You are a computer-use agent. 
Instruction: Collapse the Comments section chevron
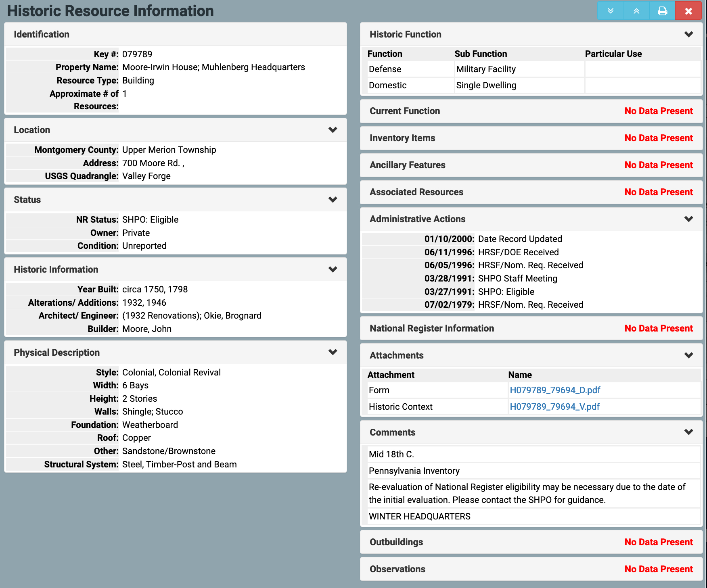point(688,432)
